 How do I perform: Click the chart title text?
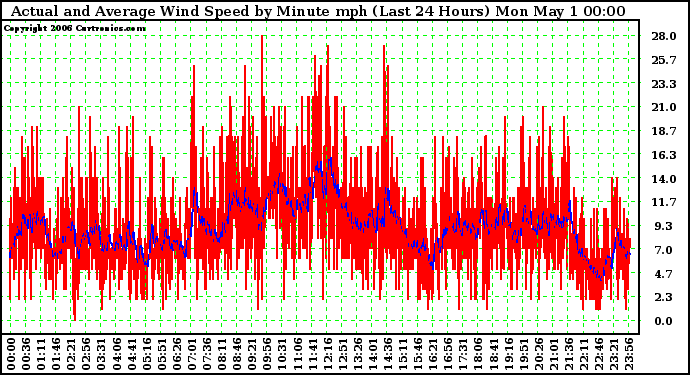[318, 11]
